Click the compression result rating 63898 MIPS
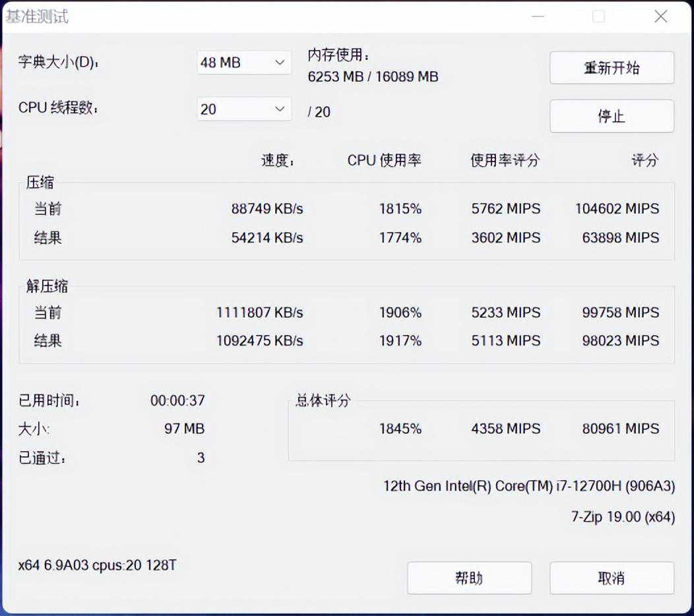 click(x=620, y=237)
